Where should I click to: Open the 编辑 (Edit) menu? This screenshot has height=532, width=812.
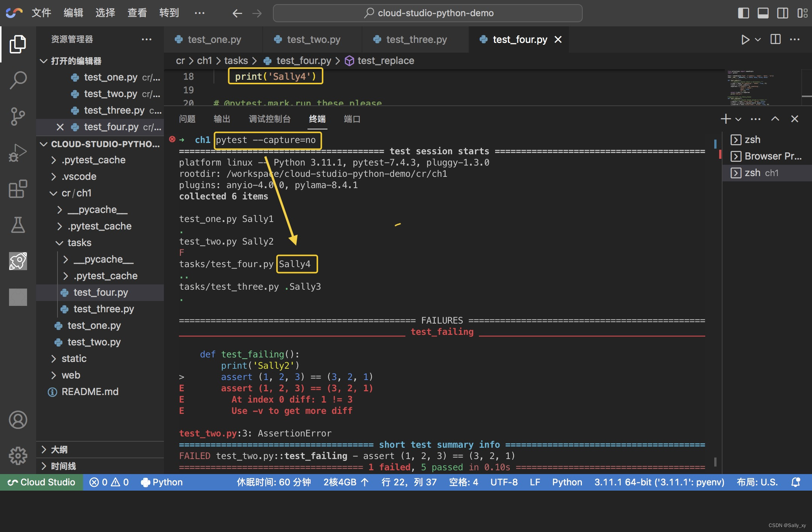pos(73,13)
